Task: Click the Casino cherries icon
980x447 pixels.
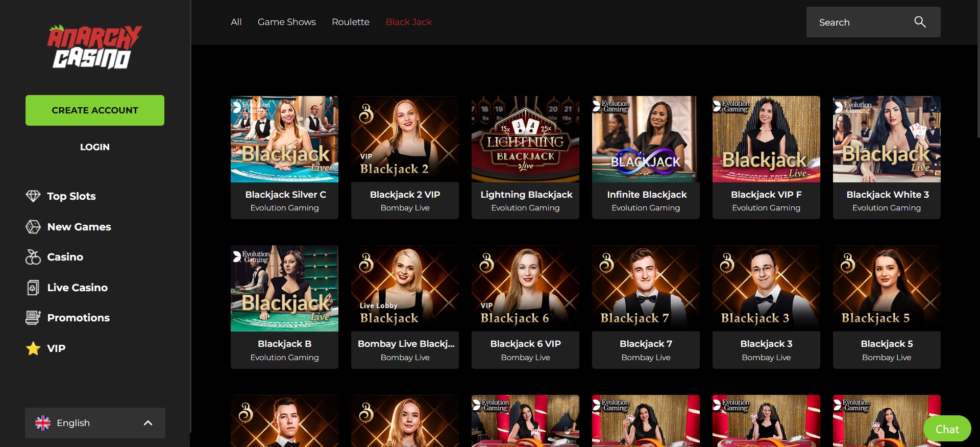Action: [x=33, y=257]
